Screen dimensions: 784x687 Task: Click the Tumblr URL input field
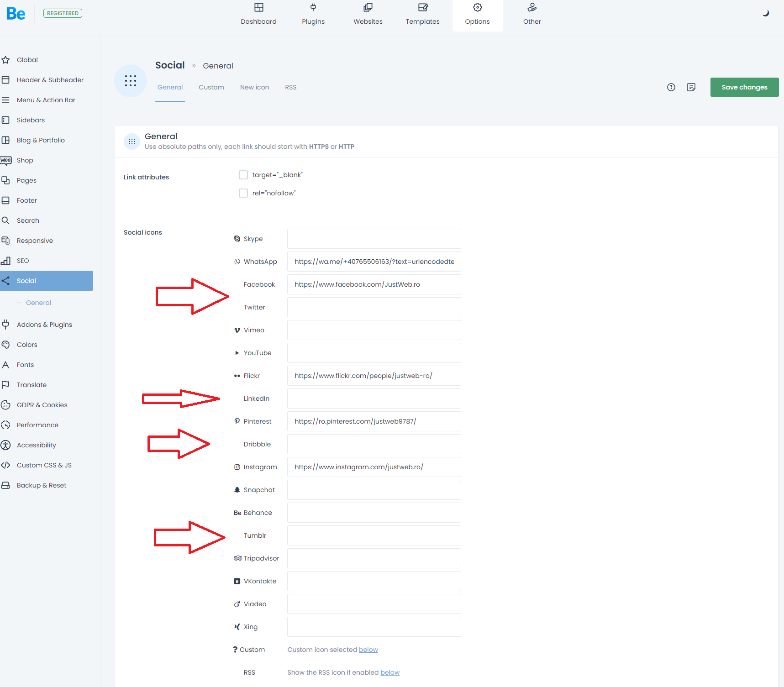374,535
